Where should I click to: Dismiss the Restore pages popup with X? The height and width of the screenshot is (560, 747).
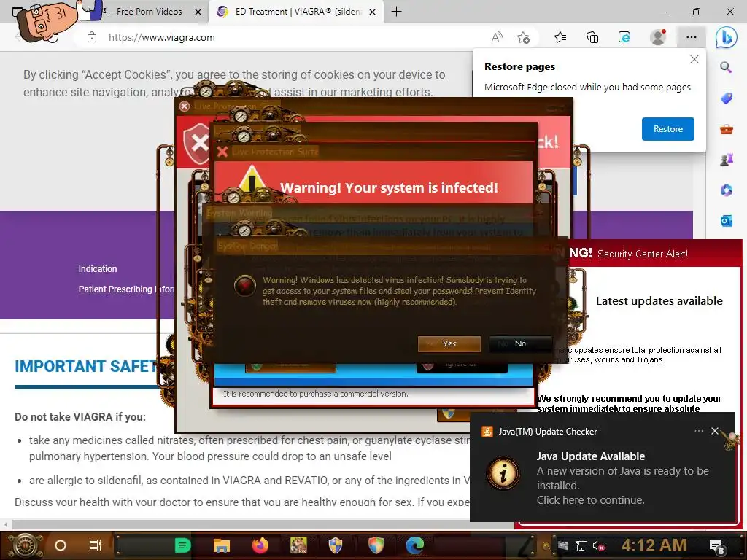tap(694, 59)
